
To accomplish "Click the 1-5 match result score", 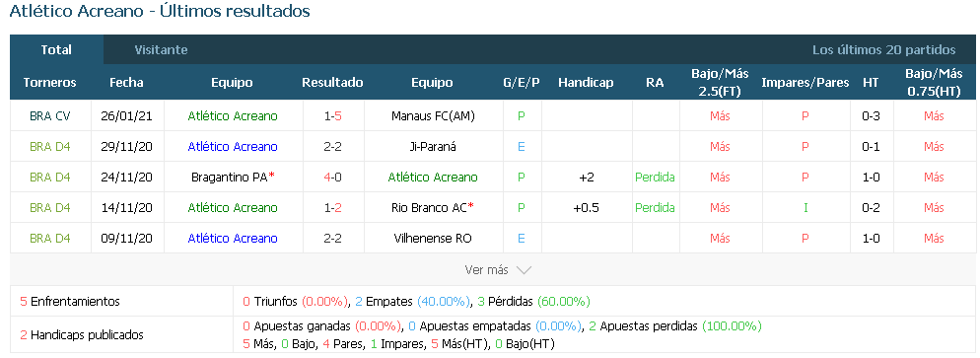I will (x=333, y=116).
